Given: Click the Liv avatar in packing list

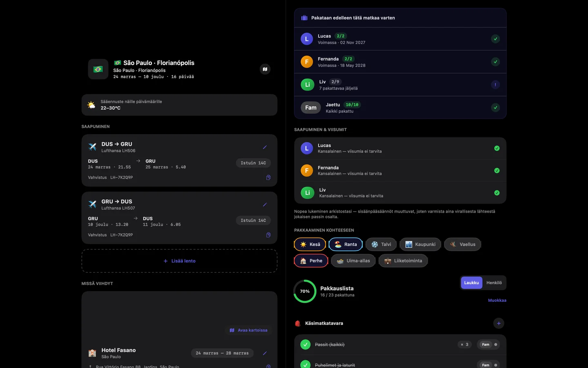Looking at the screenshot, I should (x=307, y=85).
